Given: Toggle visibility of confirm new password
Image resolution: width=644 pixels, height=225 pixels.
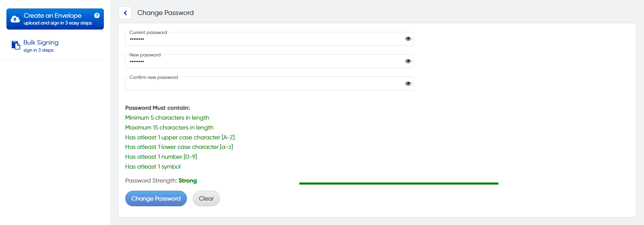Looking at the screenshot, I should tap(408, 84).
